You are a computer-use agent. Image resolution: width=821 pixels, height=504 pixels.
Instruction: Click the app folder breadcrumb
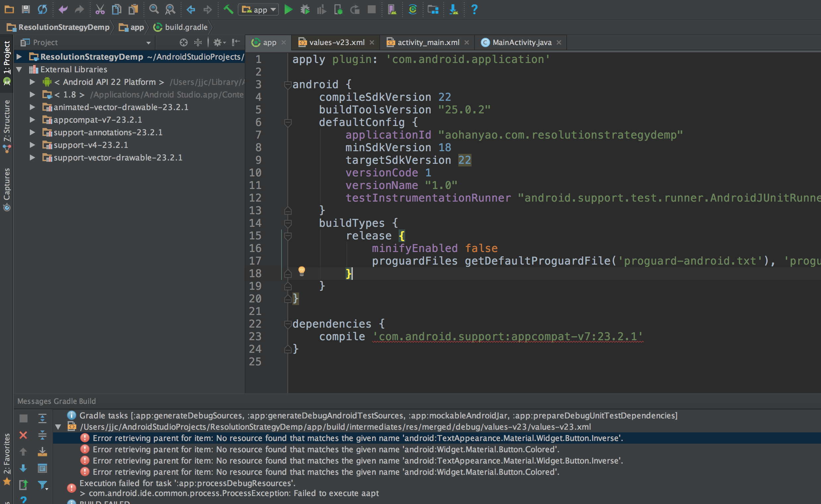click(x=132, y=27)
